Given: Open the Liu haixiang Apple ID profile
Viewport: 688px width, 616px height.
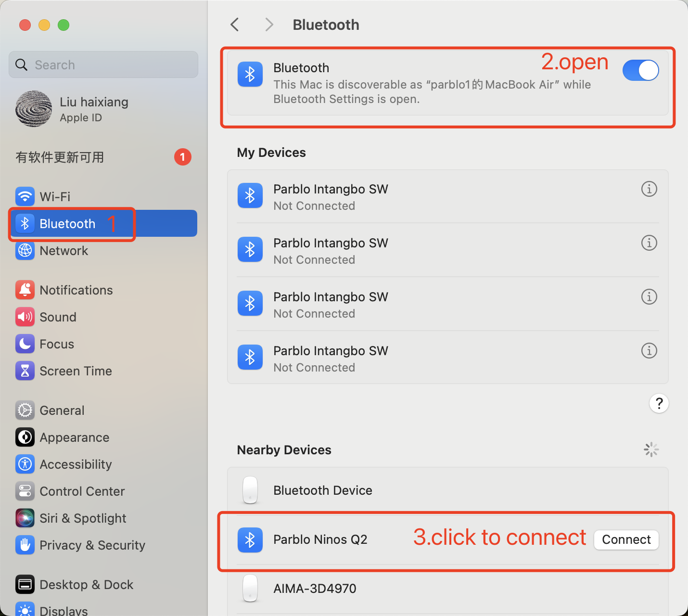Looking at the screenshot, I should (x=72, y=109).
